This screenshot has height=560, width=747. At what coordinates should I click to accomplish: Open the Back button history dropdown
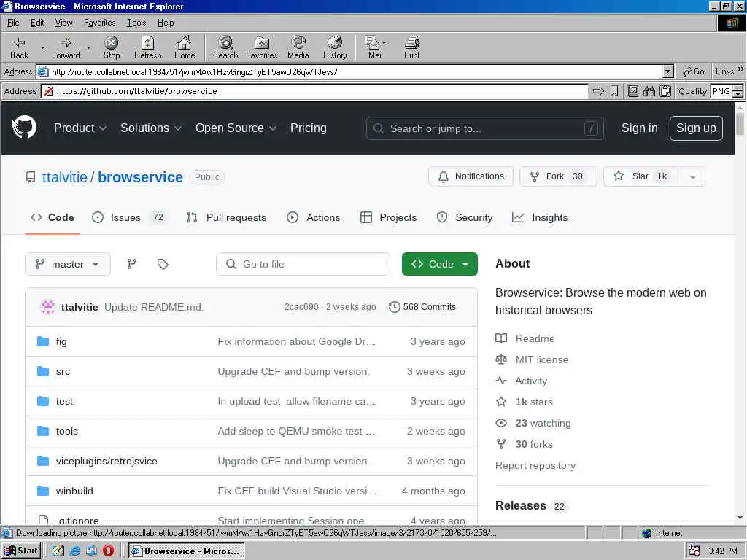click(42, 47)
